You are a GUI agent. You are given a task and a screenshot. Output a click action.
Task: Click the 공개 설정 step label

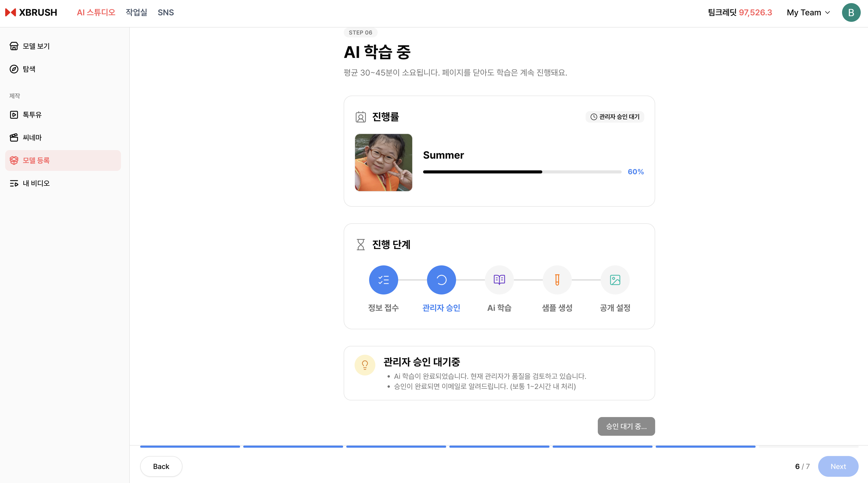(x=615, y=307)
